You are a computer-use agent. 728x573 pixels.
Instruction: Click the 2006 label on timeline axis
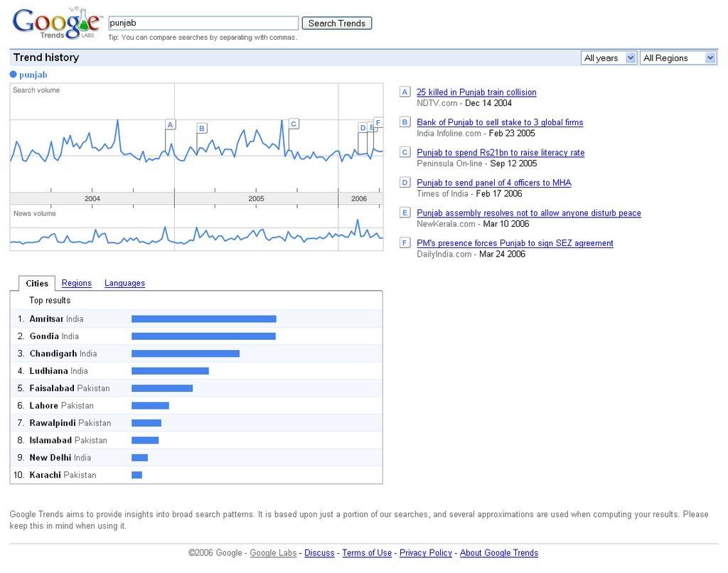pyautogui.click(x=359, y=199)
